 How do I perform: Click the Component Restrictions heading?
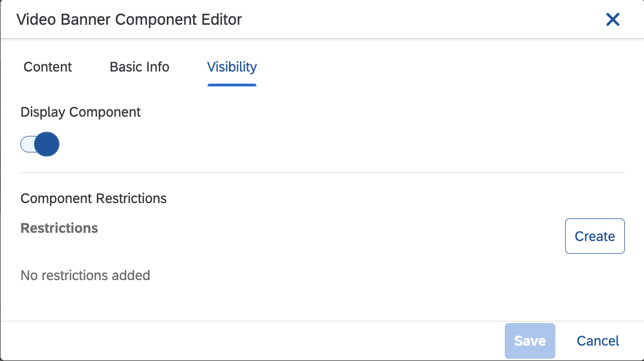click(93, 198)
